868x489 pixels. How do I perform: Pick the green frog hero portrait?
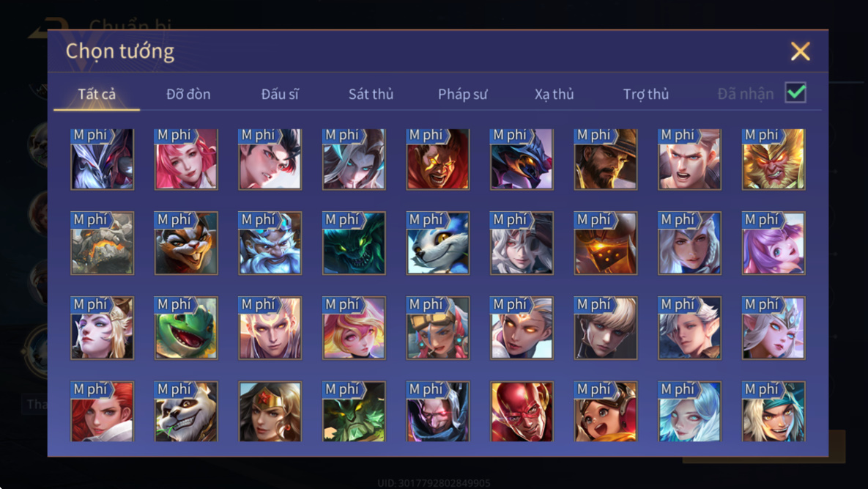coord(186,328)
